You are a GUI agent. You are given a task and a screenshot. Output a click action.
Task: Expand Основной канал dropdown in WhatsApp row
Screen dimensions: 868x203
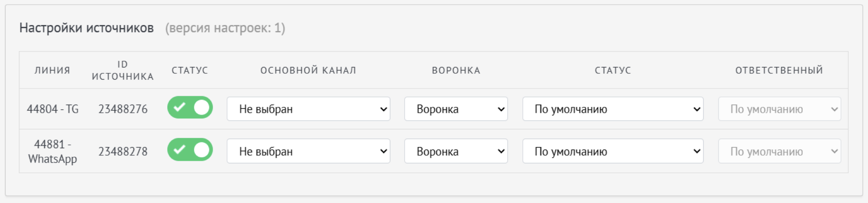[x=308, y=151]
